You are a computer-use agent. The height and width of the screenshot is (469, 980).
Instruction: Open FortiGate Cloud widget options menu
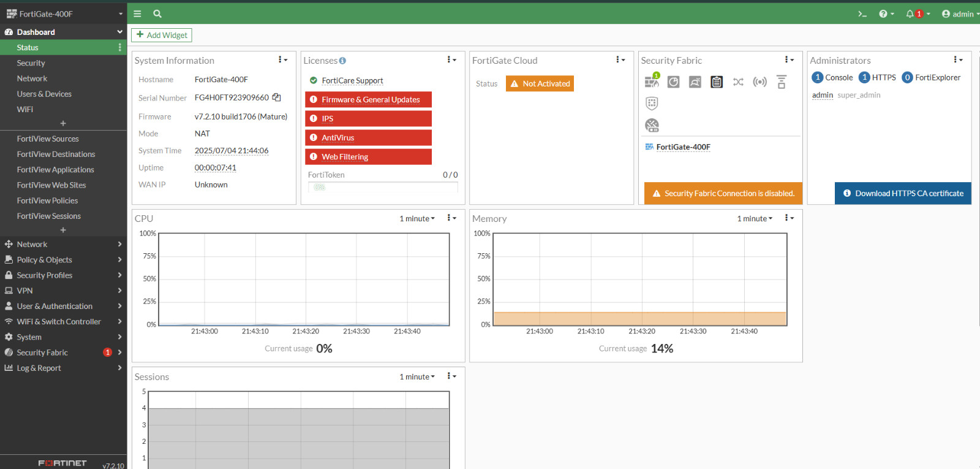tap(620, 60)
